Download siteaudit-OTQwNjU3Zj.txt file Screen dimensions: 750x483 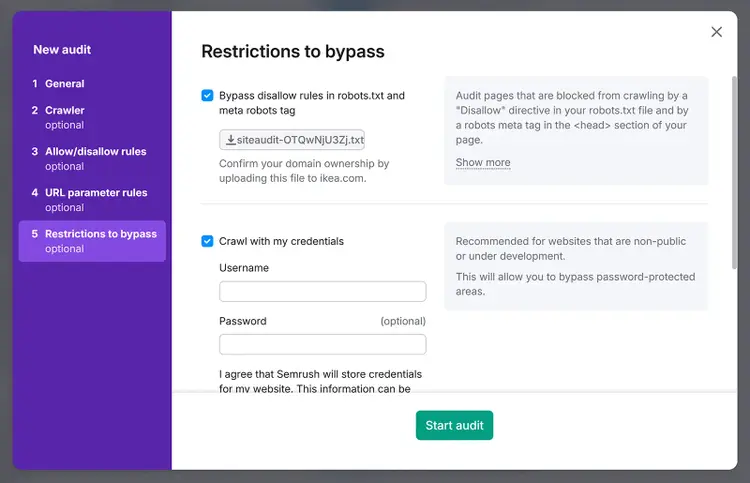pos(292,140)
